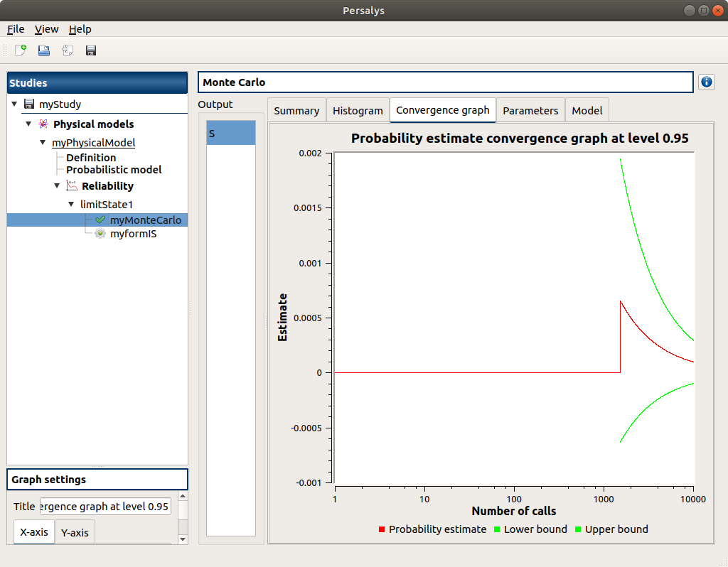Open the blue info icon beside Monte Carlo

[706, 82]
